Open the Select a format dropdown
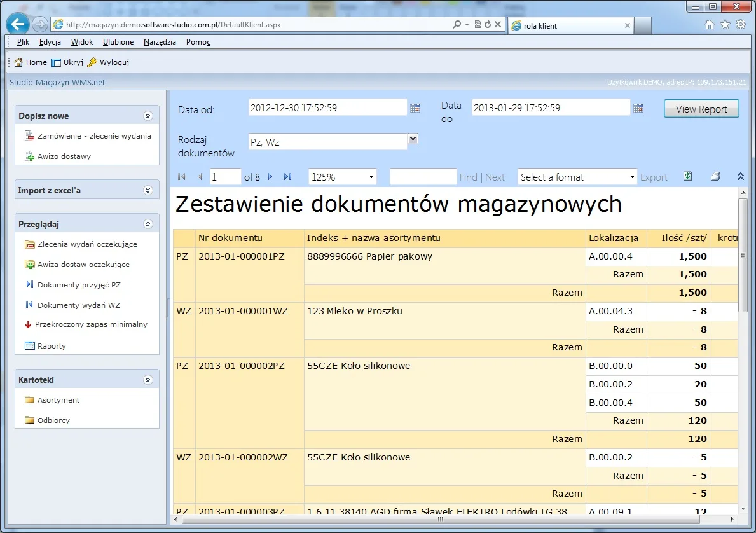Viewport: 756px width, 533px height. 632,177
